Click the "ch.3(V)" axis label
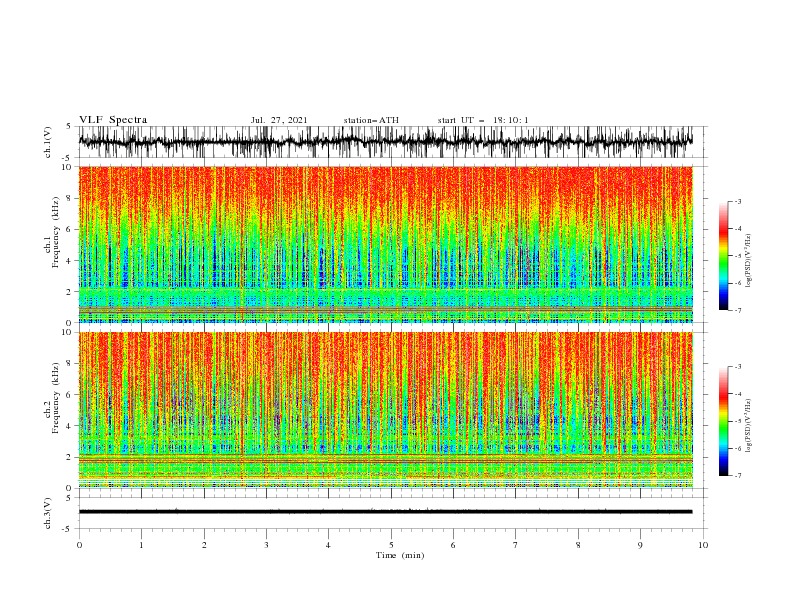 48,513
